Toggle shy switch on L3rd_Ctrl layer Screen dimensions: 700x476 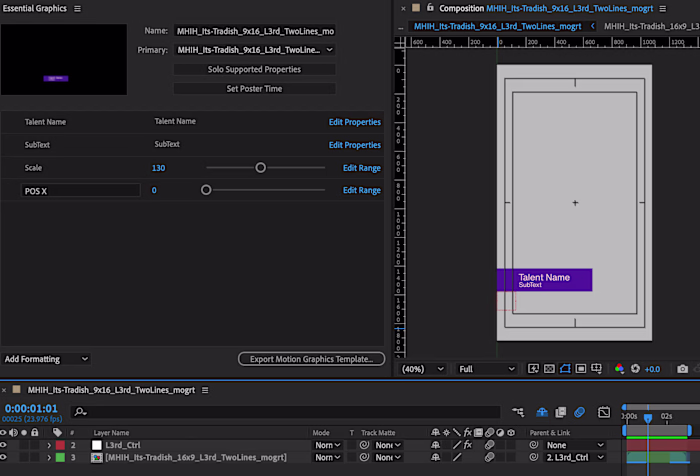pos(435,445)
